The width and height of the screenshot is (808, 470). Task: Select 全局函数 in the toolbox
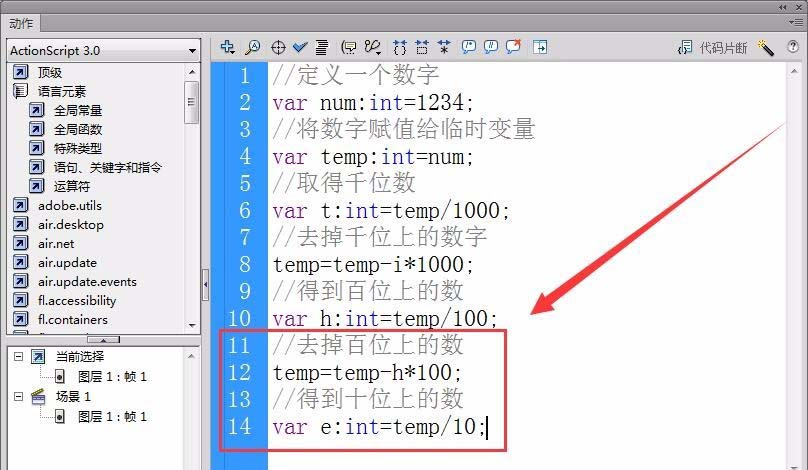pyautogui.click(x=78, y=129)
